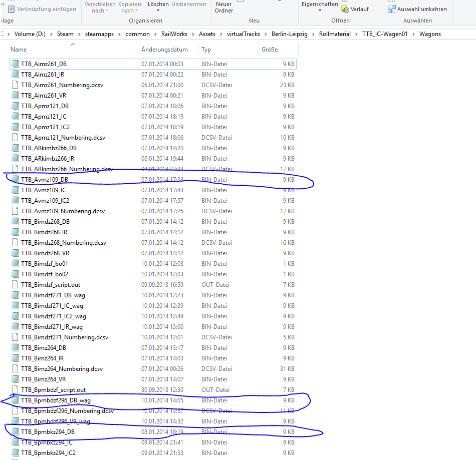Image resolution: width=476 pixels, height=460 pixels.
Task: Sort by the Name column header
Action: click(19, 50)
